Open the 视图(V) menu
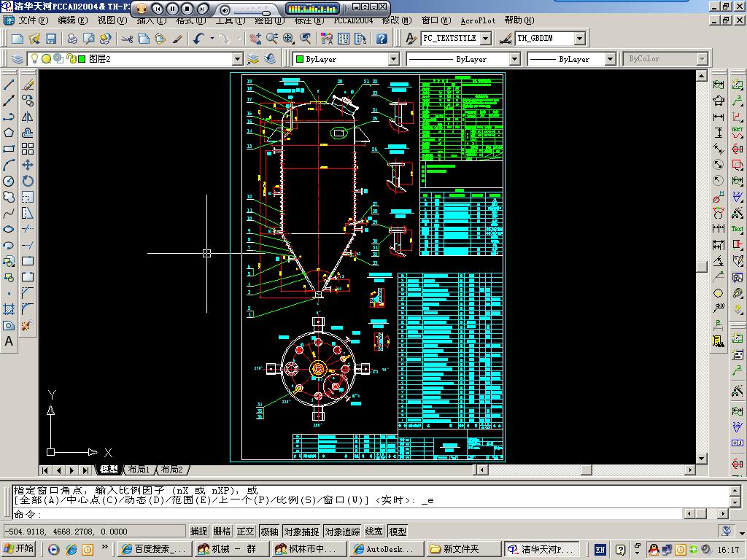The height and width of the screenshot is (560, 747). (112, 20)
